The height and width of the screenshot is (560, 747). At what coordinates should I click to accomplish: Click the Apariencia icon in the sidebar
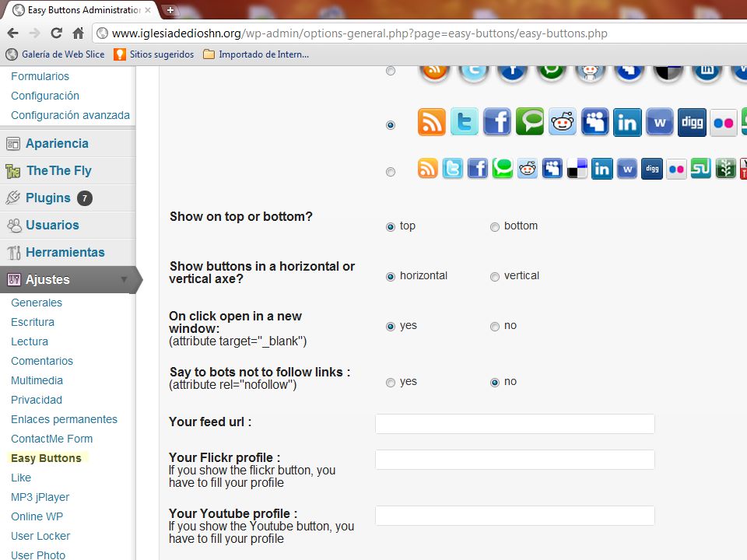click(13, 143)
